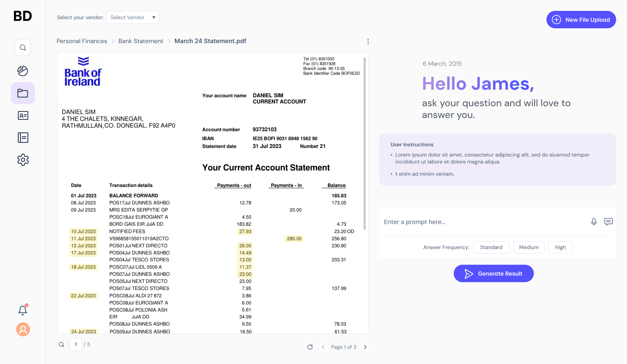Check the notifications bell icon
Image resolution: width=627 pixels, height=364 pixels.
(x=23, y=310)
